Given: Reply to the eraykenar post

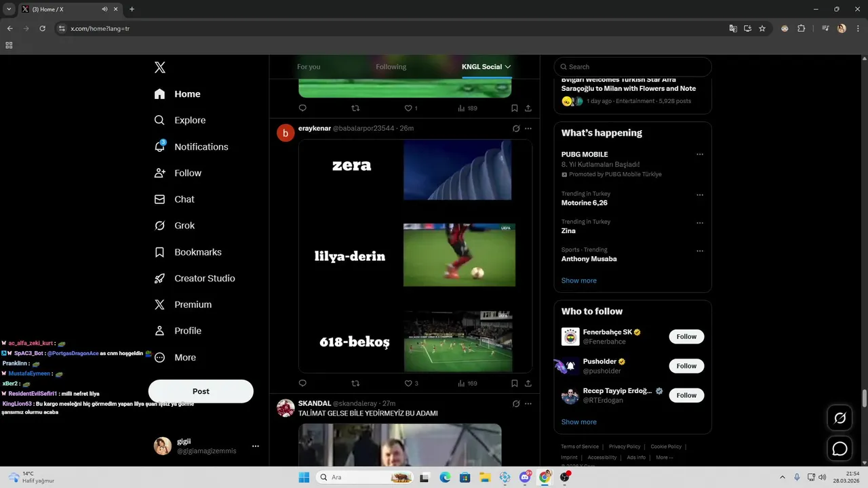Looking at the screenshot, I should click(302, 383).
